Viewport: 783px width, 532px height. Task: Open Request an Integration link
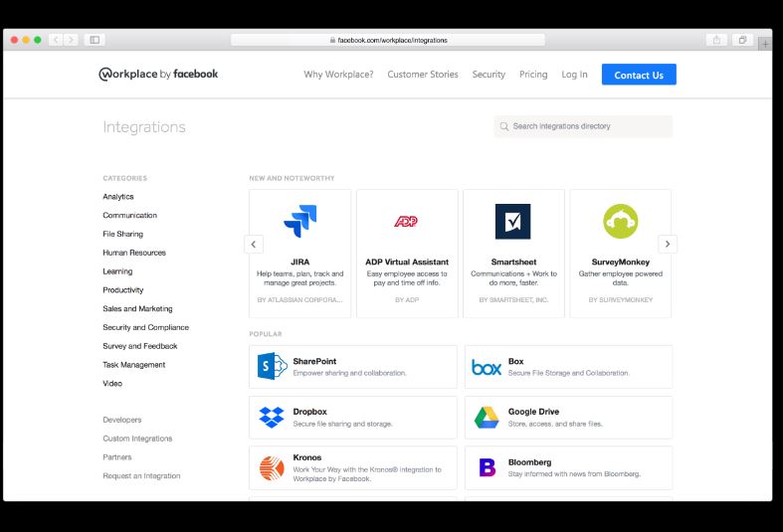(x=142, y=475)
